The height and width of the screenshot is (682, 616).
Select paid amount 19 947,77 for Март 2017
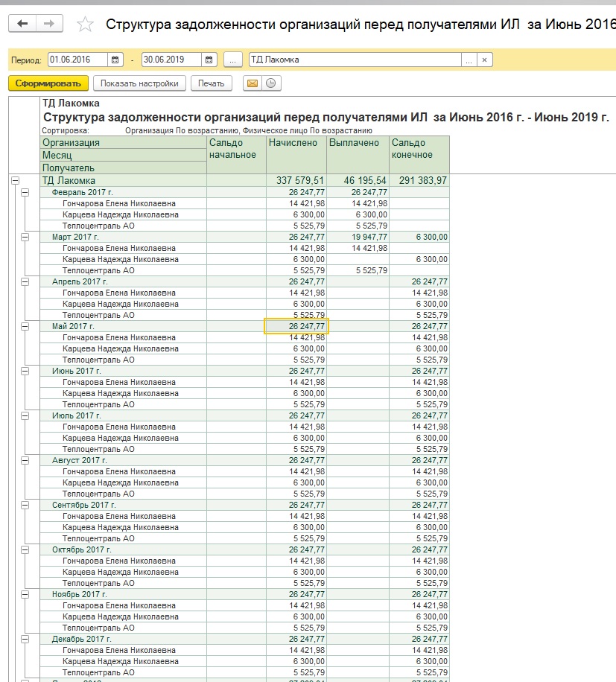click(x=358, y=237)
